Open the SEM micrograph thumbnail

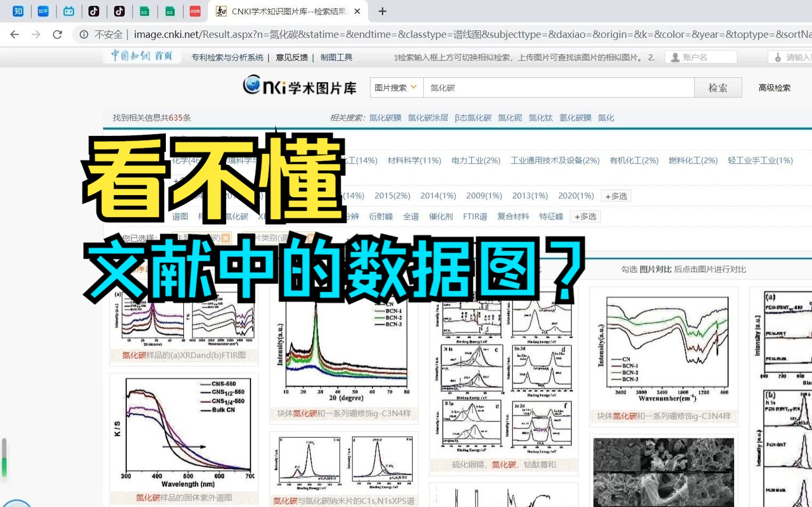coord(663,472)
